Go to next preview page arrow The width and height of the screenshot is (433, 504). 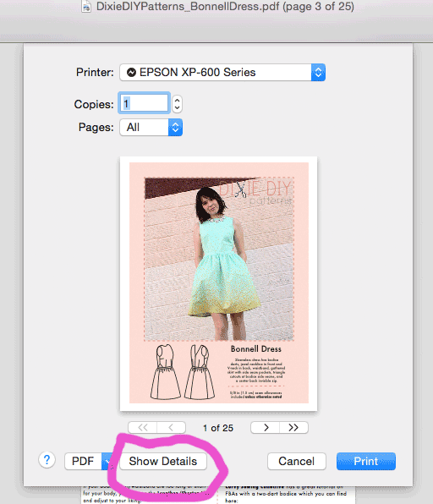pyautogui.click(x=266, y=428)
